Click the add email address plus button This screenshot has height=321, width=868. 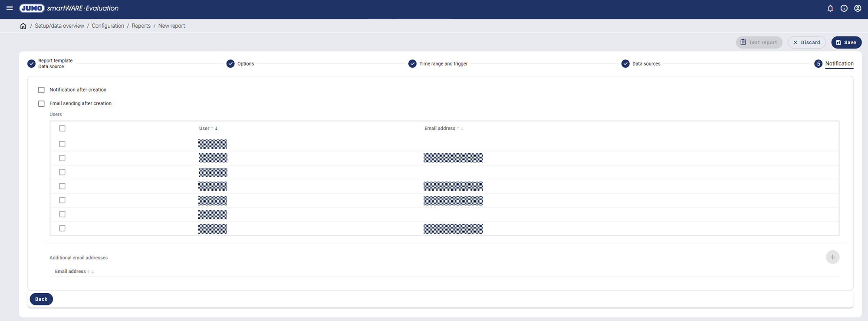click(832, 257)
